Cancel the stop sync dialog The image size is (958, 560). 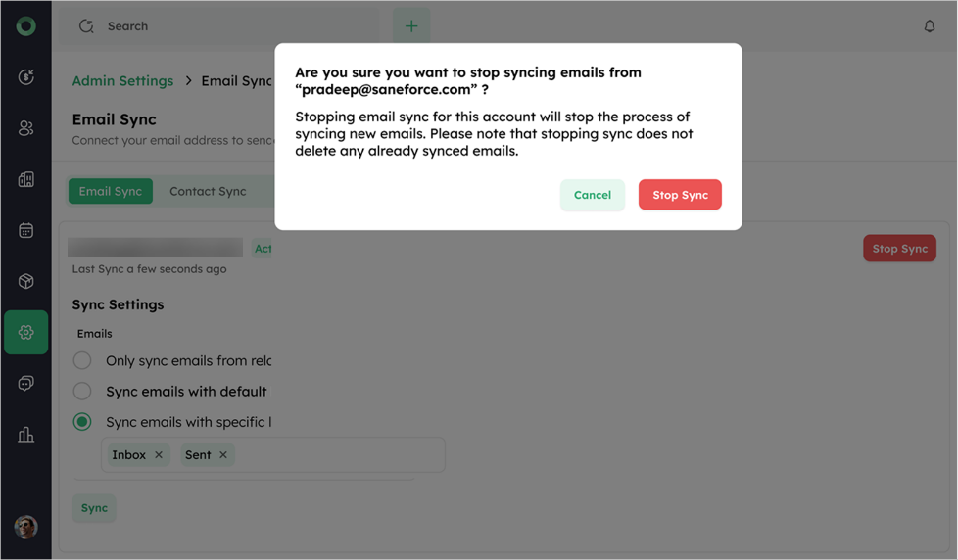pyautogui.click(x=592, y=195)
